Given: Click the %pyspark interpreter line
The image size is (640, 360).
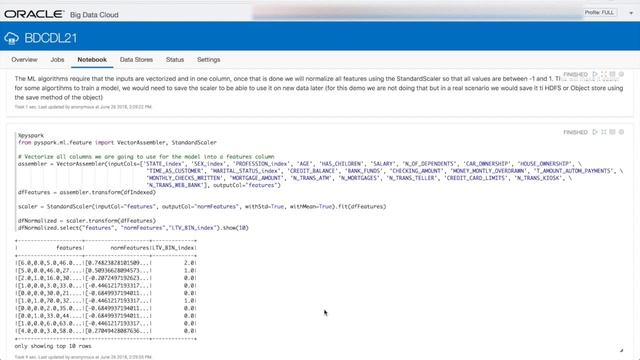Looking at the screenshot, I should (31, 136).
